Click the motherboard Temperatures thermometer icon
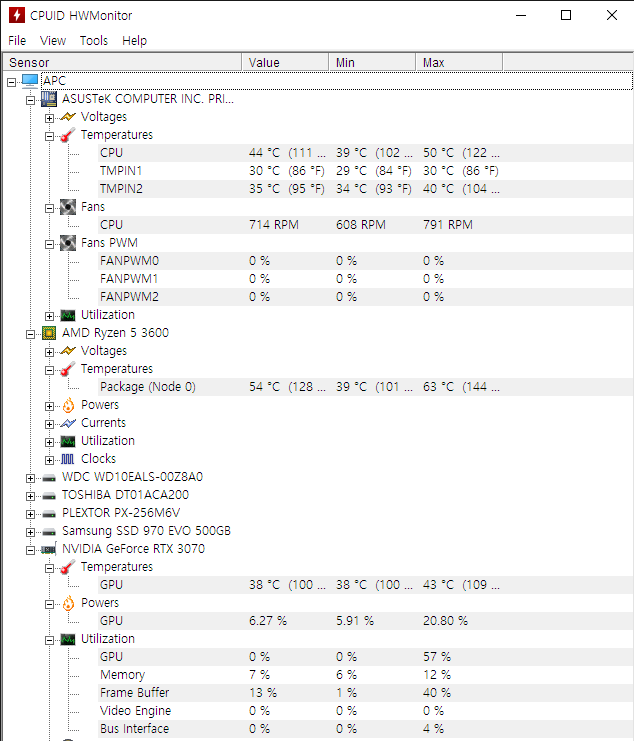634x741 pixels. pyautogui.click(x=68, y=135)
